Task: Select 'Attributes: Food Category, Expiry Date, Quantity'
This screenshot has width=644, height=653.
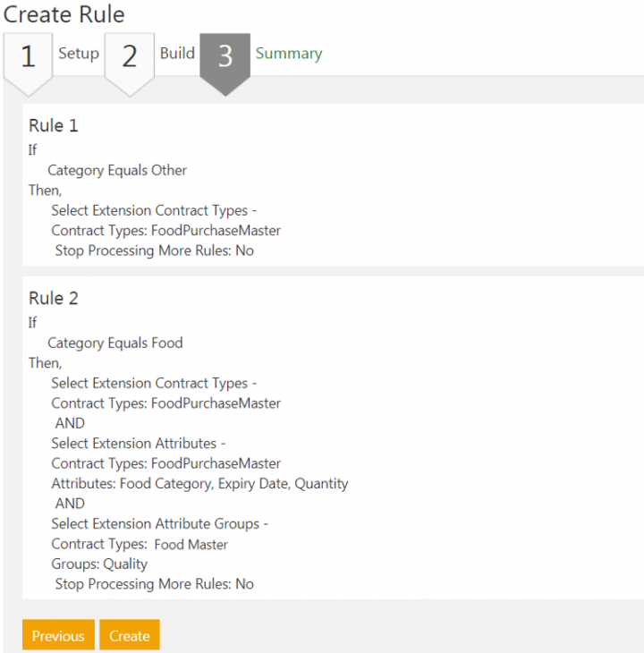Action: point(199,484)
